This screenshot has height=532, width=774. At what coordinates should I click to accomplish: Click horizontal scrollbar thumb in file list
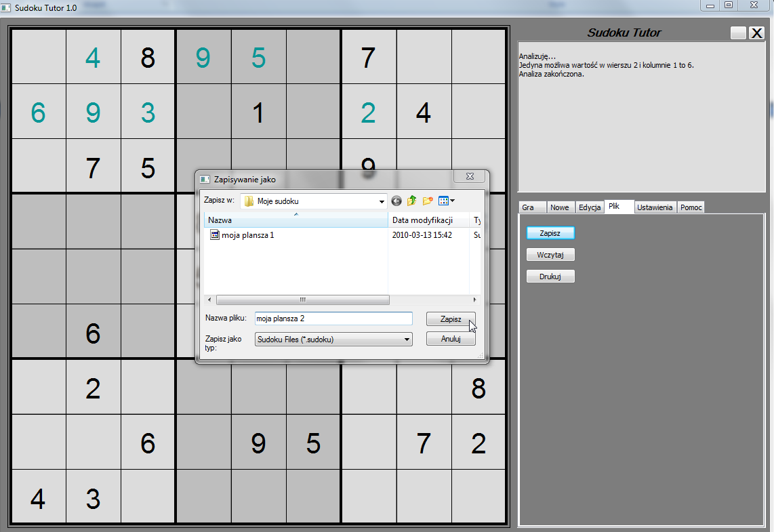click(x=303, y=300)
